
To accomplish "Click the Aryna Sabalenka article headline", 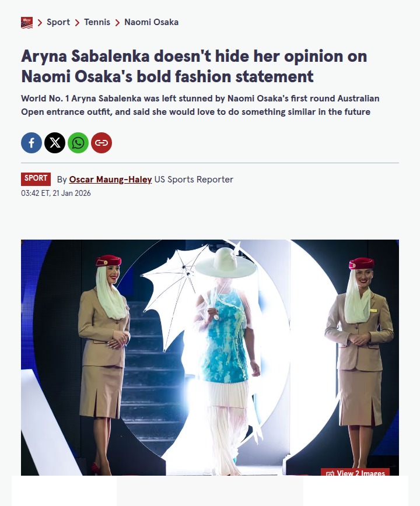I will (x=194, y=66).
